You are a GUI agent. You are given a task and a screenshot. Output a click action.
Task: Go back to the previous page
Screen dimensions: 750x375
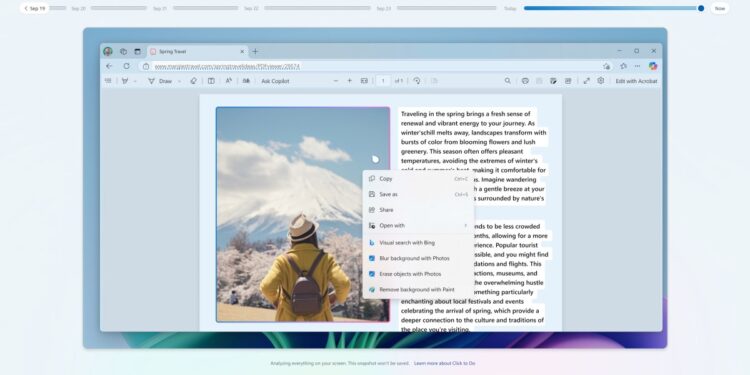pos(109,66)
